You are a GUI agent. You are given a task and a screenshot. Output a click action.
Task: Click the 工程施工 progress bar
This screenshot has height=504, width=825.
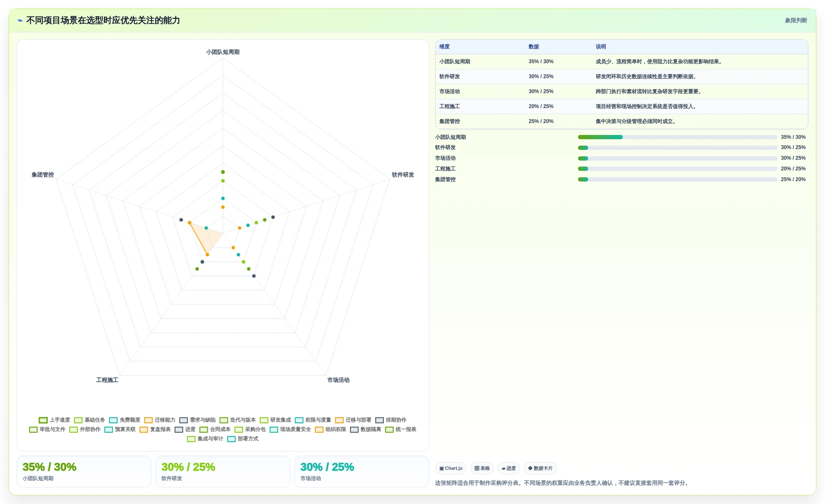coord(678,169)
